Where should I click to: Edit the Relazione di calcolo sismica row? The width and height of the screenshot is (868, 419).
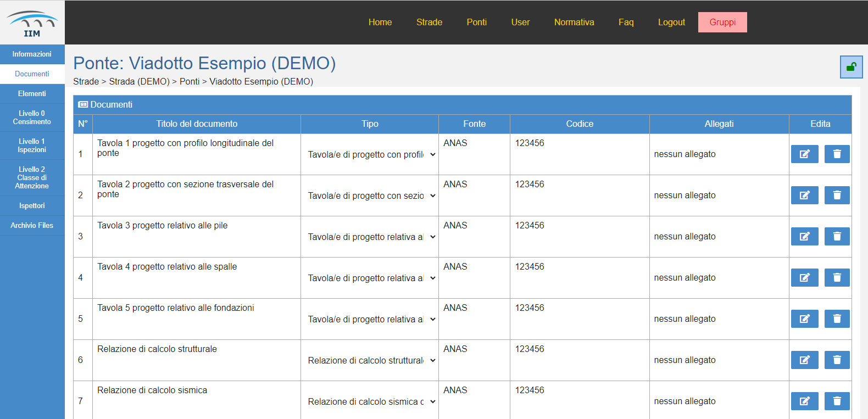pos(804,401)
